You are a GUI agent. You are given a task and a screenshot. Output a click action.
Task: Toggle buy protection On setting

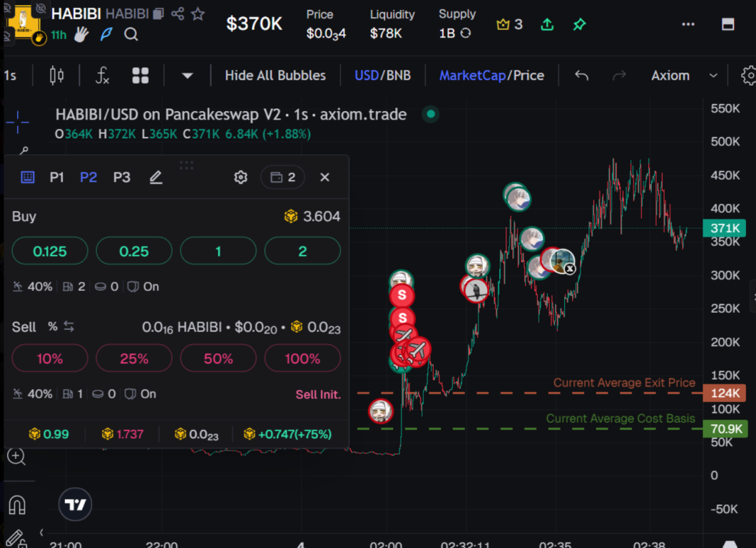coord(143,287)
